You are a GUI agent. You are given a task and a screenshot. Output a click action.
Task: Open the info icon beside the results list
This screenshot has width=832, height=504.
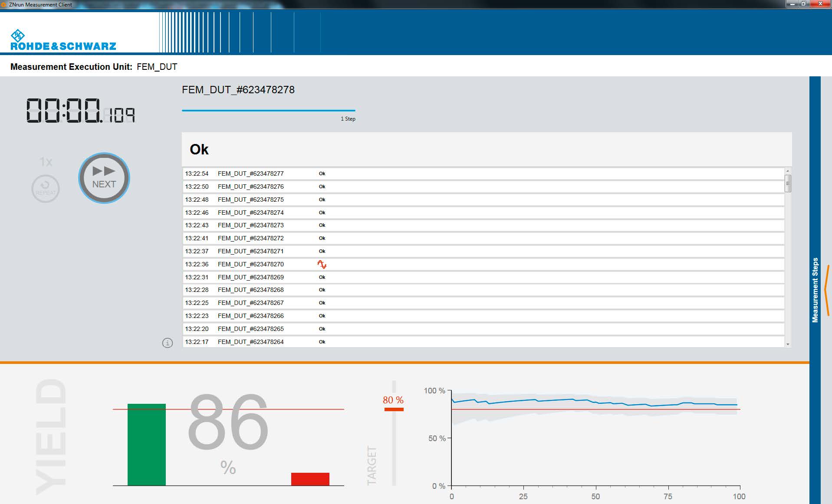[168, 343]
